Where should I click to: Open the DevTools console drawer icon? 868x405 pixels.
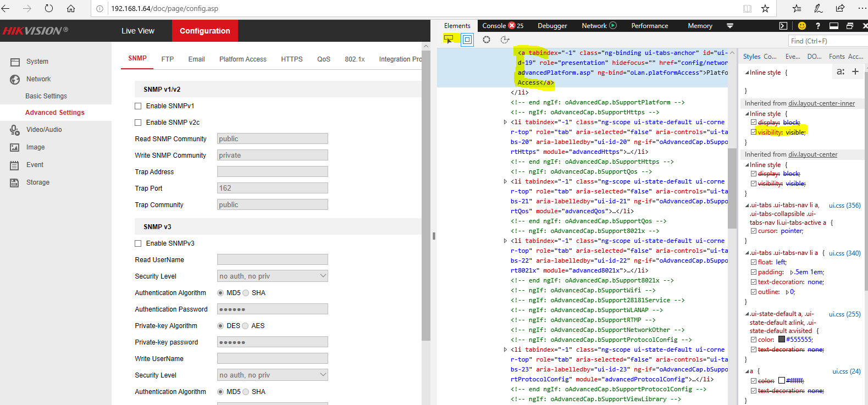coord(783,26)
